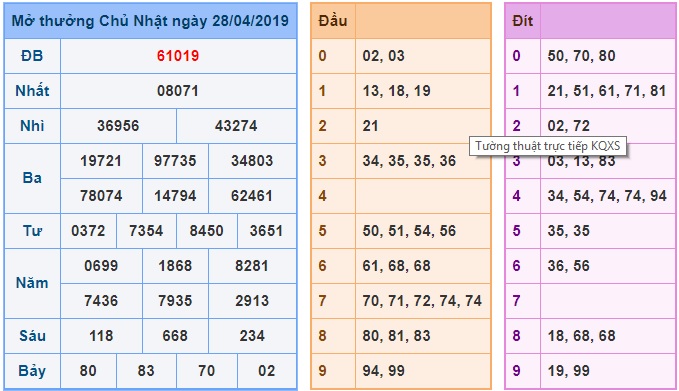Screen dimensions: 679x391
Task: Click third prize number 78074
Action: pos(101,196)
